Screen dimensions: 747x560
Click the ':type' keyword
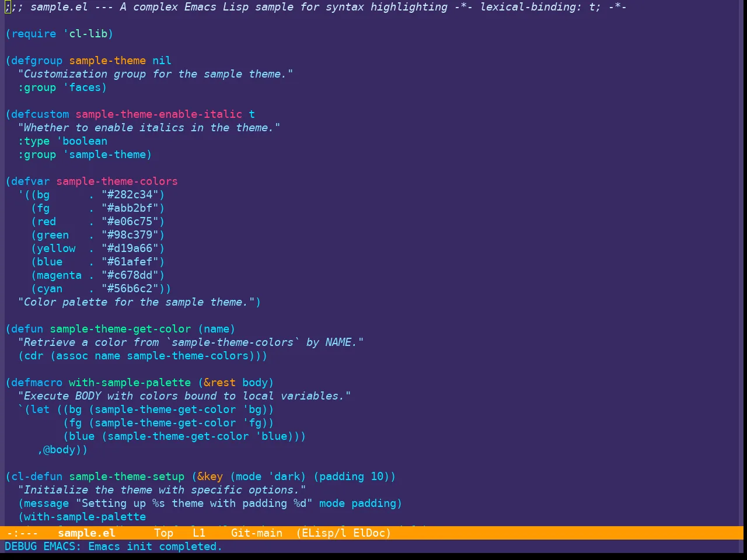point(34,141)
